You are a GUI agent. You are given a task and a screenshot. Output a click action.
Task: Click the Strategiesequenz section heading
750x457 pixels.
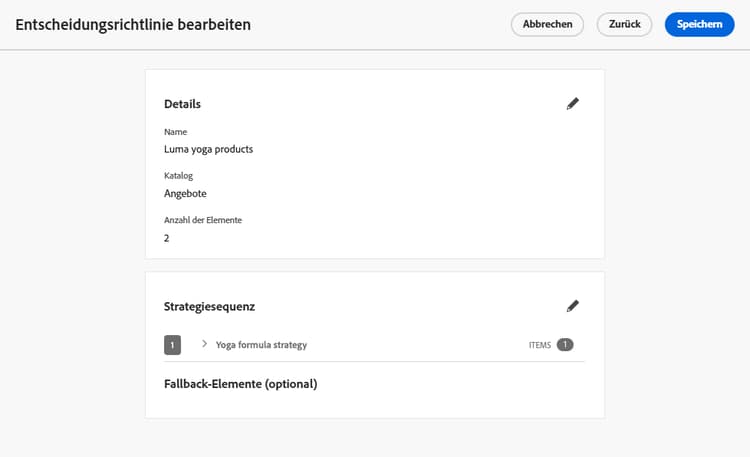216,306
